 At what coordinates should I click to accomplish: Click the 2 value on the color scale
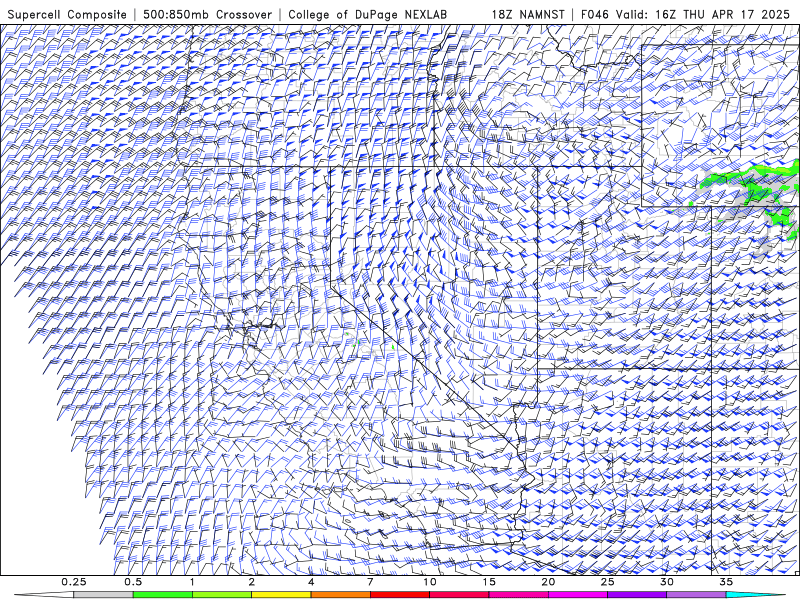[x=252, y=582]
